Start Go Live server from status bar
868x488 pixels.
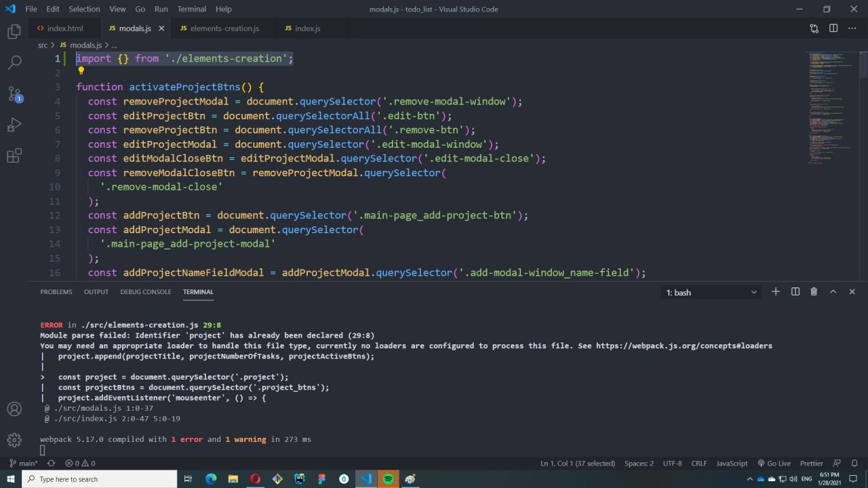pos(774,463)
